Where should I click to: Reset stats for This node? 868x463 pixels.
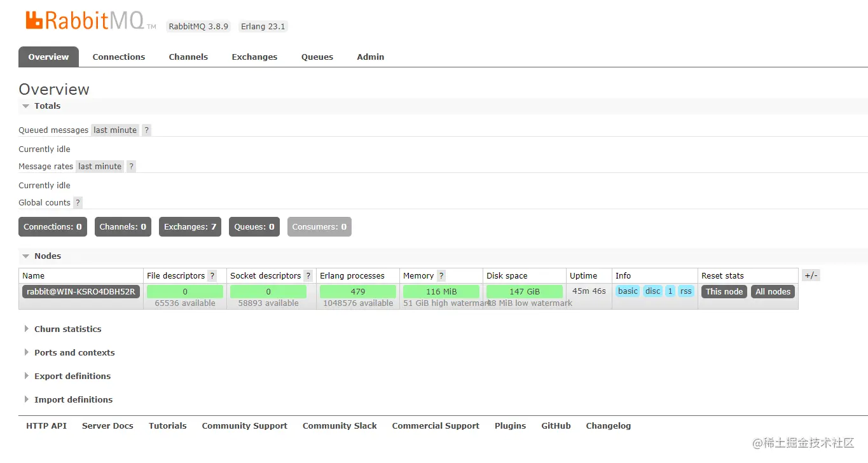tap(724, 292)
